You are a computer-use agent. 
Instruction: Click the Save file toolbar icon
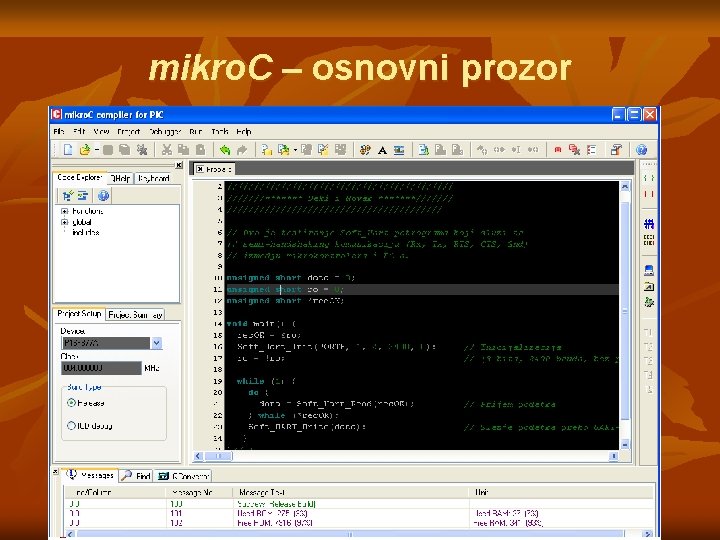[108, 150]
